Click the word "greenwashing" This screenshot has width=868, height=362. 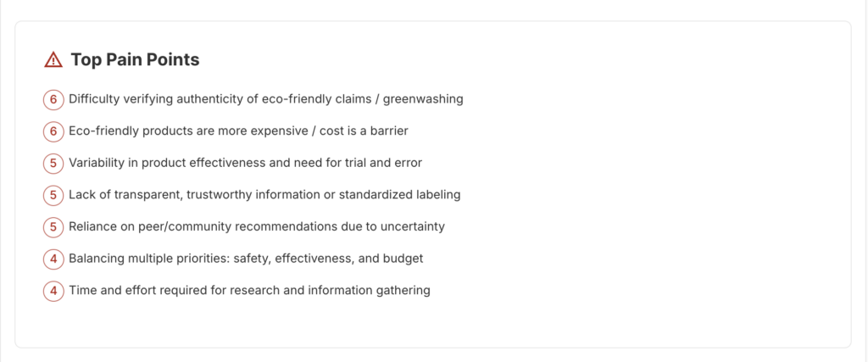(x=423, y=99)
